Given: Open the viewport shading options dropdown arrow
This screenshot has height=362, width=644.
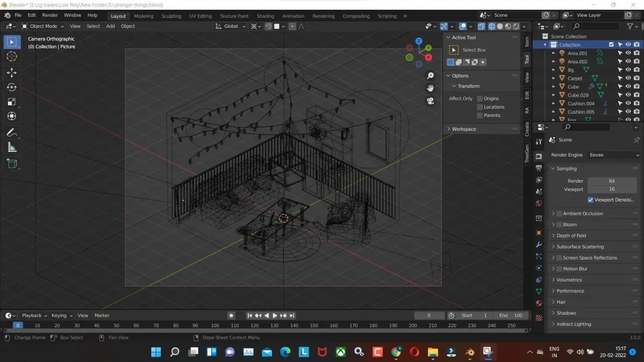Looking at the screenshot, I should 524,26.
